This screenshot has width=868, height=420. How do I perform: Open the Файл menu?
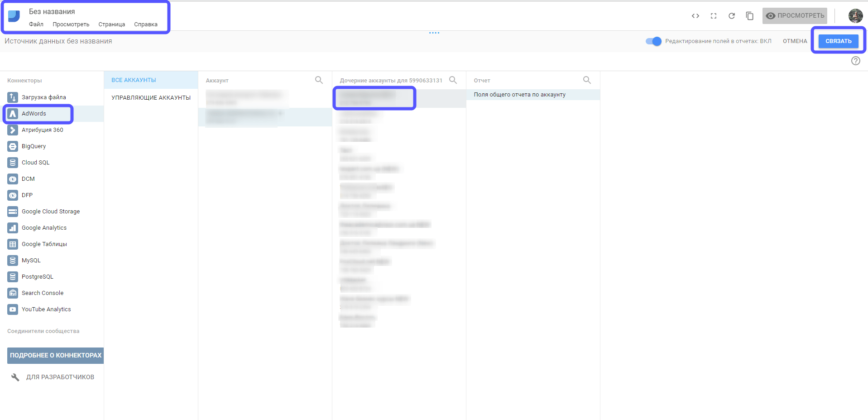36,24
